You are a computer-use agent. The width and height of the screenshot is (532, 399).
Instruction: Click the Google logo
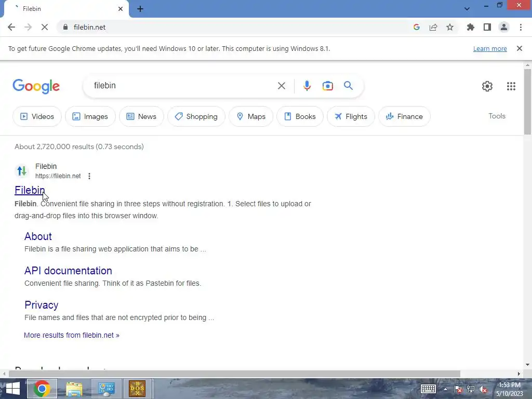[36, 86]
